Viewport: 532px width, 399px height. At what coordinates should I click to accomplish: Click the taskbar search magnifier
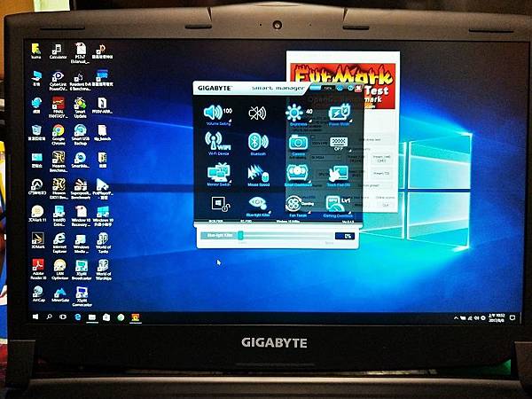pos(49,317)
